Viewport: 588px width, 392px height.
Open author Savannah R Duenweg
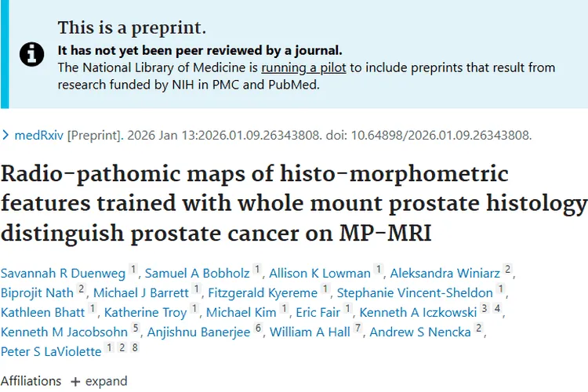pos(63,273)
